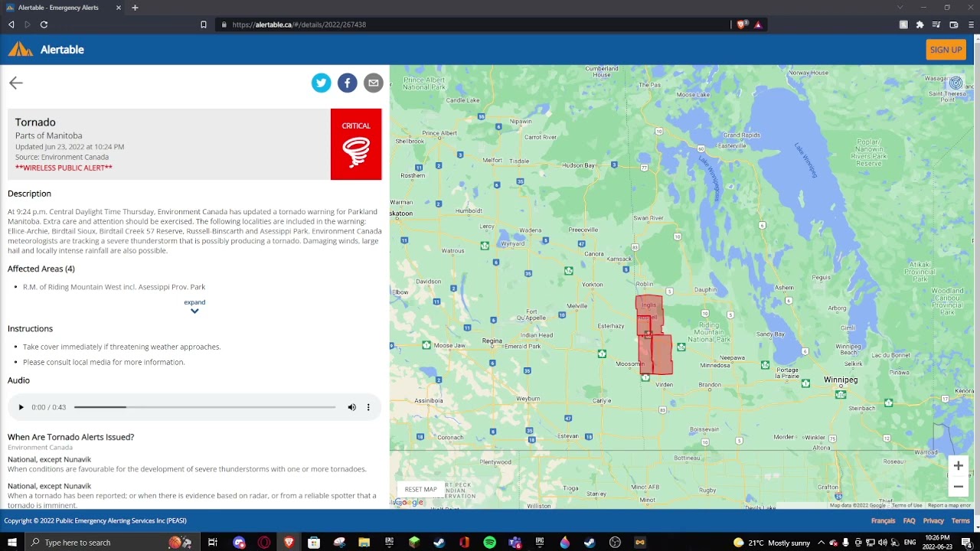This screenshot has height=551, width=980.
Task: Click the address bar URL
Action: (299, 24)
